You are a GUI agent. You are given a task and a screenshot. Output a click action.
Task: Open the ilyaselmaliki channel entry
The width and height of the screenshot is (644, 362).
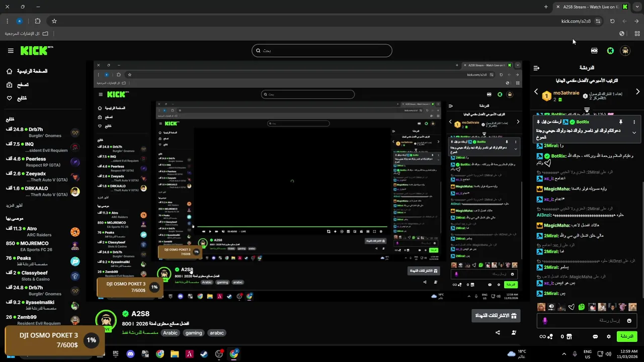(x=43, y=305)
